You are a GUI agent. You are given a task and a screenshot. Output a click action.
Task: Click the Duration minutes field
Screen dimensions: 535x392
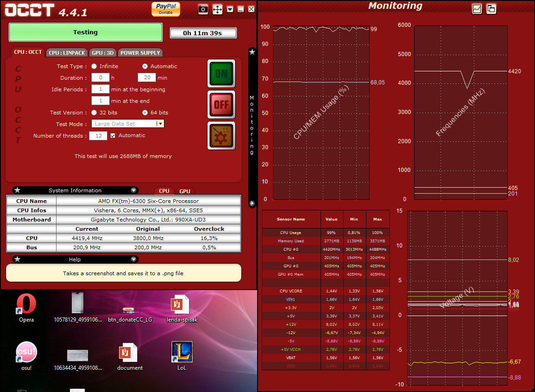[x=147, y=78]
